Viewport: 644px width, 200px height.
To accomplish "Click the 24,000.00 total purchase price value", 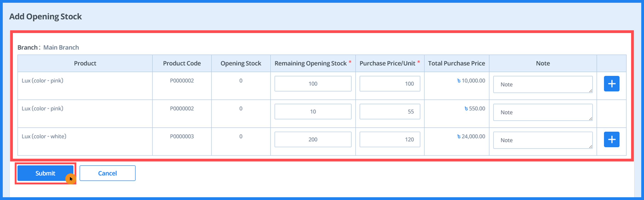I will pyautogui.click(x=471, y=136).
